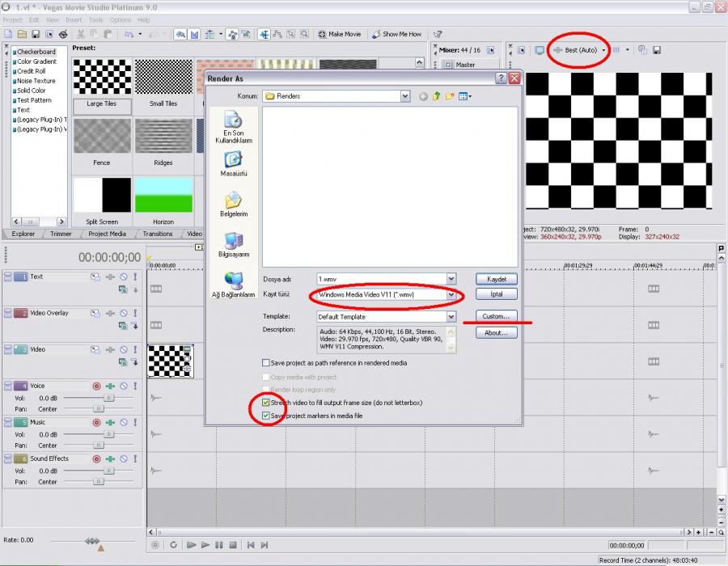This screenshot has height=566, width=728.
Task: Solo the Video track
Action: pos(135,349)
